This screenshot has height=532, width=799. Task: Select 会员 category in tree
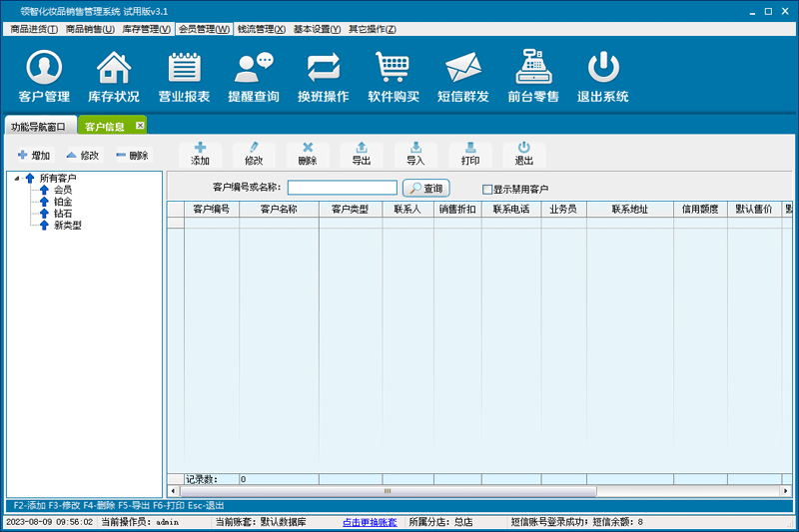click(63, 190)
